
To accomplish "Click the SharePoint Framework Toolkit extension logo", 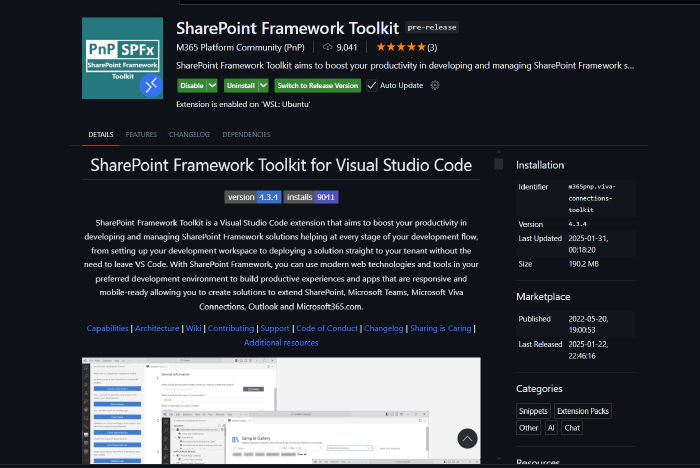I will tap(124, 58).
